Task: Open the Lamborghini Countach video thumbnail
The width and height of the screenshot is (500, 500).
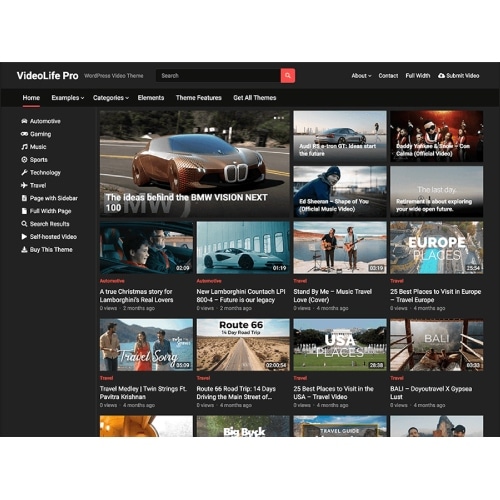Action: (x=243, y=248)
